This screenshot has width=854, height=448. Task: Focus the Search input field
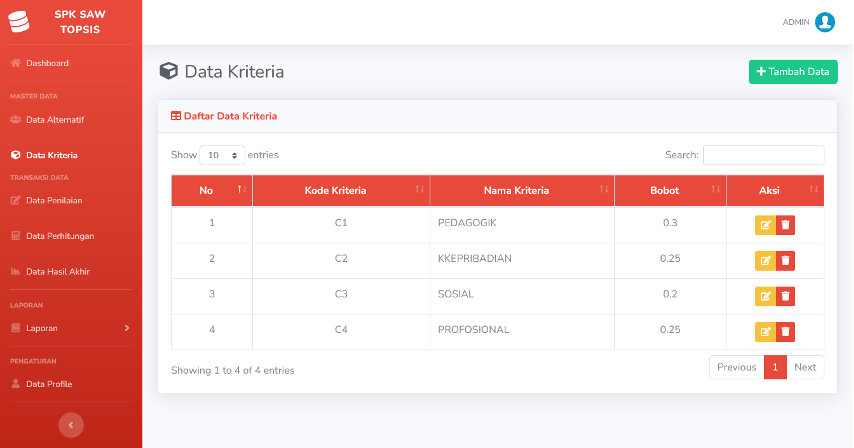click(x=764, y=155)
